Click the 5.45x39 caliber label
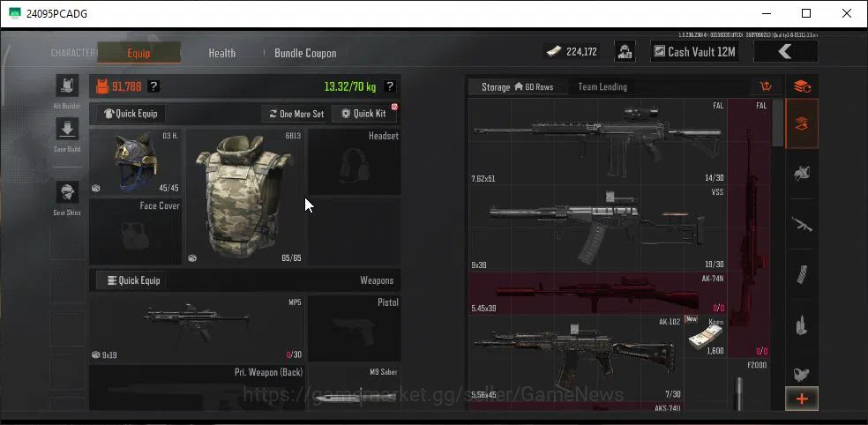This screenshot has height=425, width=868. [x=483, y=308]
